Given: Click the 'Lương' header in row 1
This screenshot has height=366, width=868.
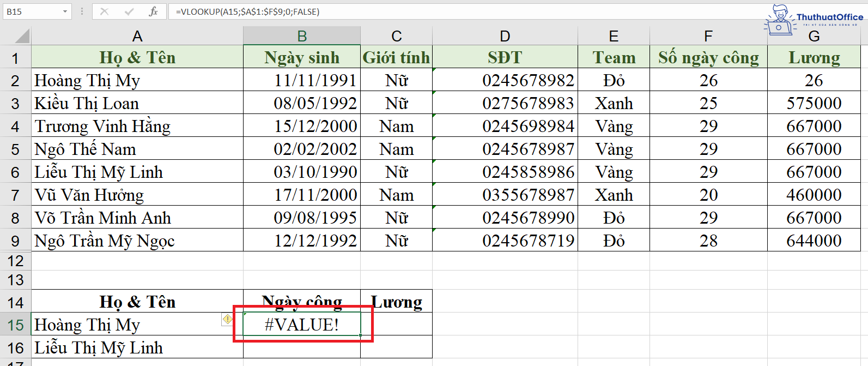Looking at the screenshot, I should point(814,57).
